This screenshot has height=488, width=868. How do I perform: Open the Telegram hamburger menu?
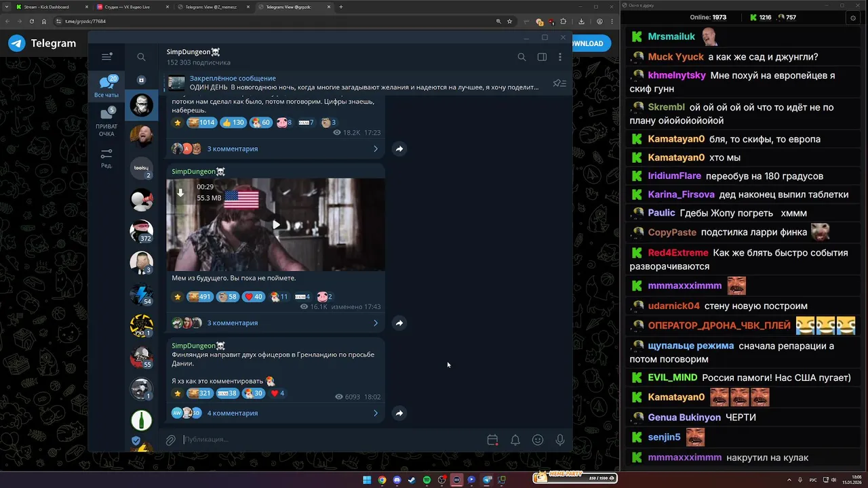tap(106, 57)
